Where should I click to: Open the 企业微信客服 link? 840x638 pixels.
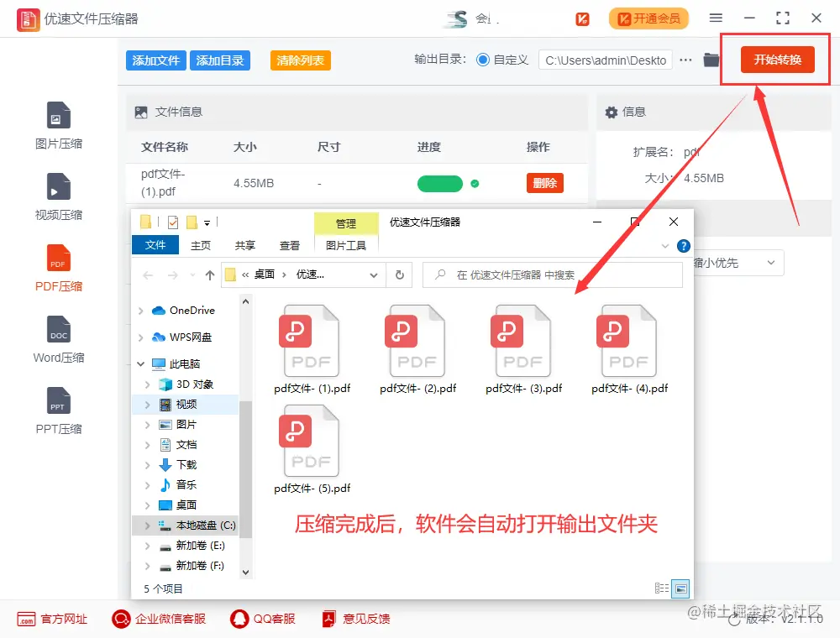[x=159, y=619]
